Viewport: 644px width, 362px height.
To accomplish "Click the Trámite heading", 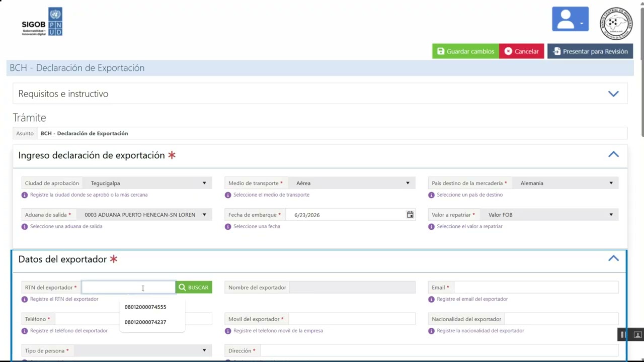I will point(29,118).
